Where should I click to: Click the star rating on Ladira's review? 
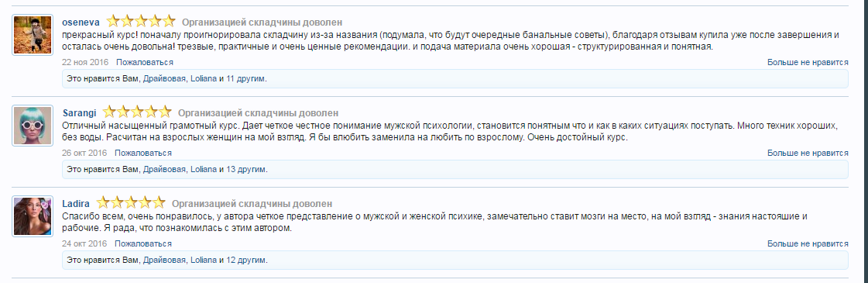pos(131,203)
